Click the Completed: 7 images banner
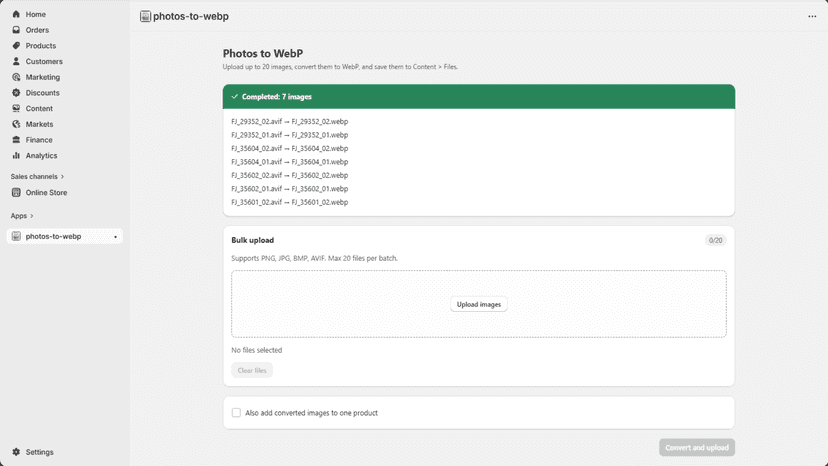This screenshot has width=828, height=466. (x=478, y=97)
